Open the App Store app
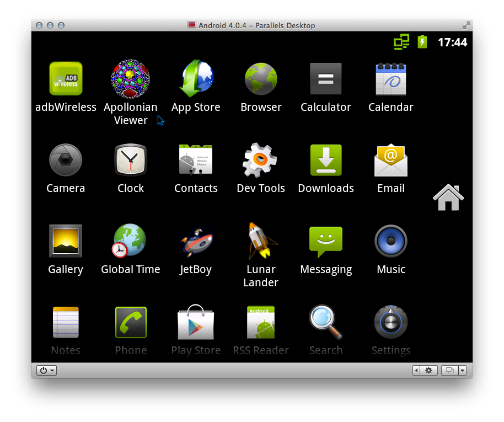 (x=196, y=79)
